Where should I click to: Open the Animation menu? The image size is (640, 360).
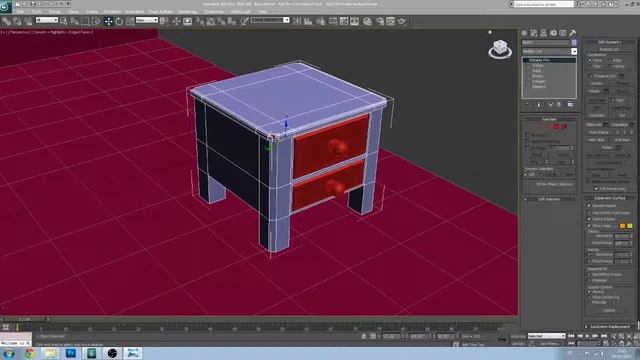click(x=134, y=11)
